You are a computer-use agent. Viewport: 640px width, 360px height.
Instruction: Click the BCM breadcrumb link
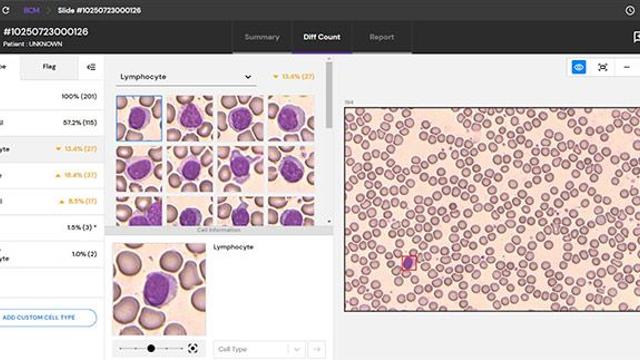tap(31, 10)
